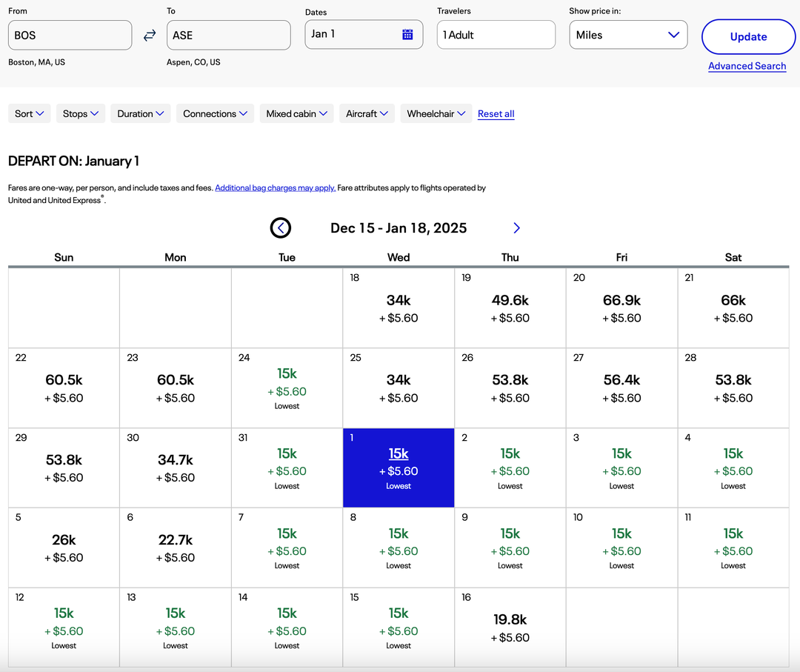Open the calendar icon in Dates field
This screenshot has height=672, width=800.
coord(408,34)
